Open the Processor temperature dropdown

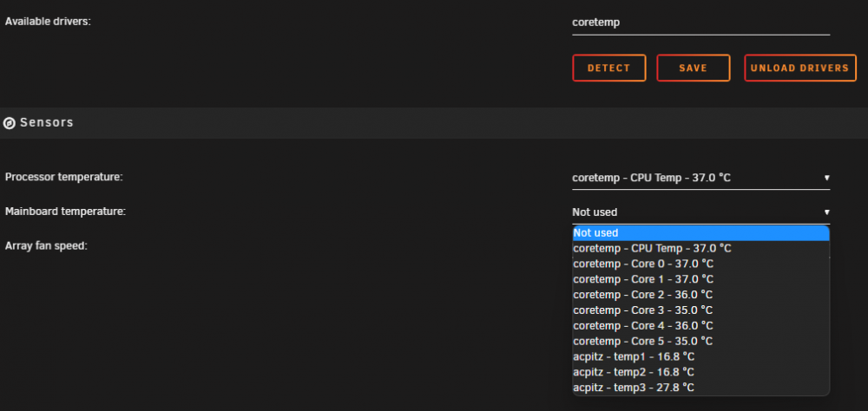[x=700, y=178]
